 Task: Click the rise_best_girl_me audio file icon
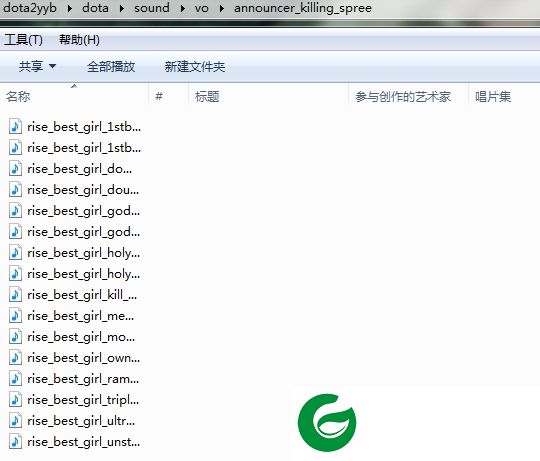[x=15, y=316]
